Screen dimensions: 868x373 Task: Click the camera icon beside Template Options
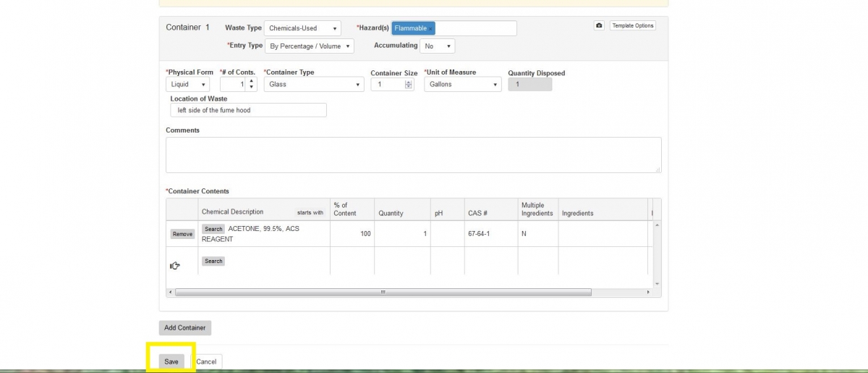click(599, 25)
